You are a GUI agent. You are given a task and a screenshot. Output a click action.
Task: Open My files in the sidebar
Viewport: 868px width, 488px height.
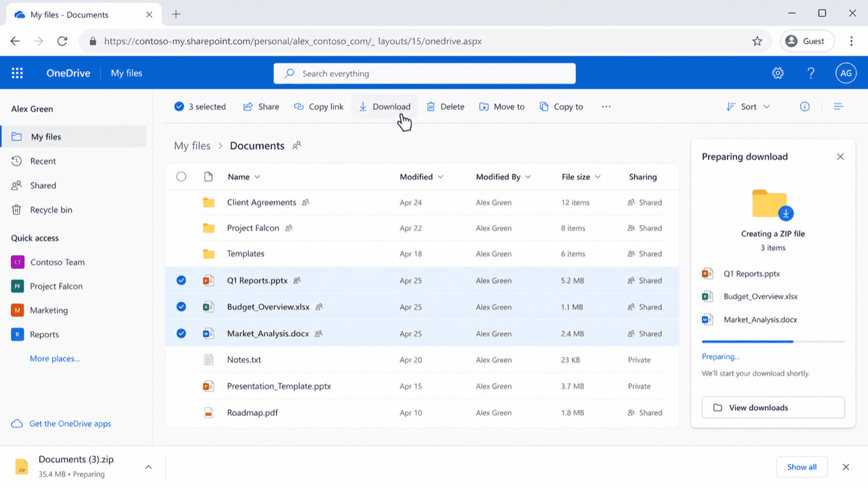(x=73, y=136)
